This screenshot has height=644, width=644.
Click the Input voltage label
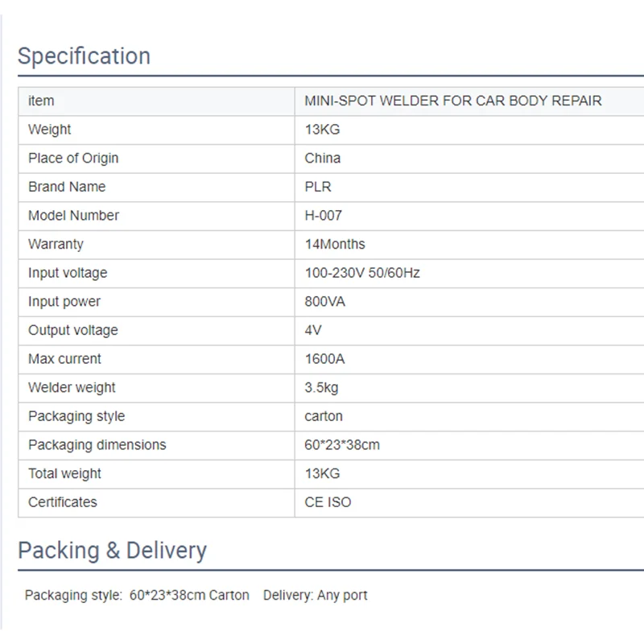[68, 273]
